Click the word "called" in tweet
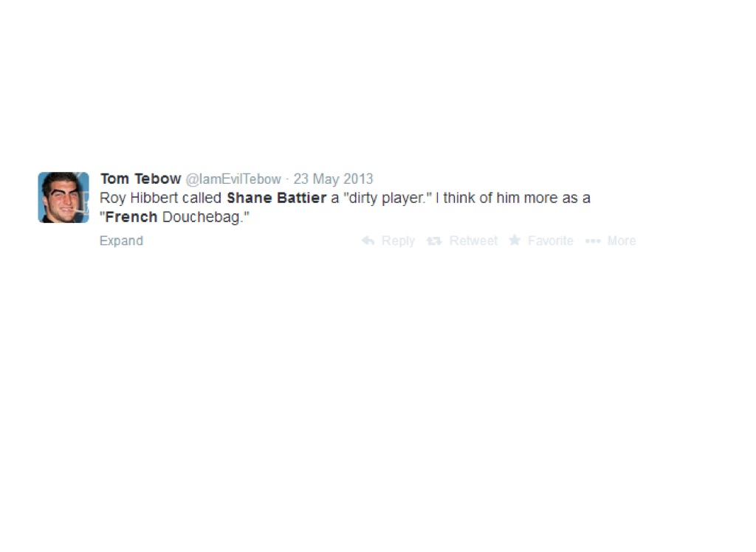 pos(202,198)
